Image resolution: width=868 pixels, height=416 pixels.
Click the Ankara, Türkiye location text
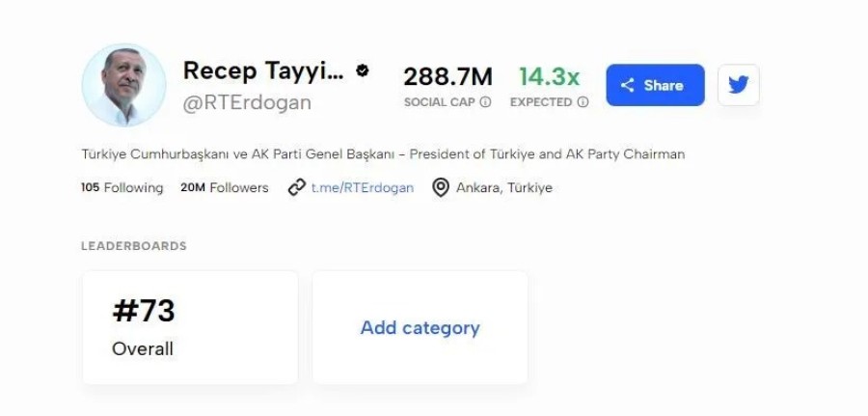click(x=503, y=187)
